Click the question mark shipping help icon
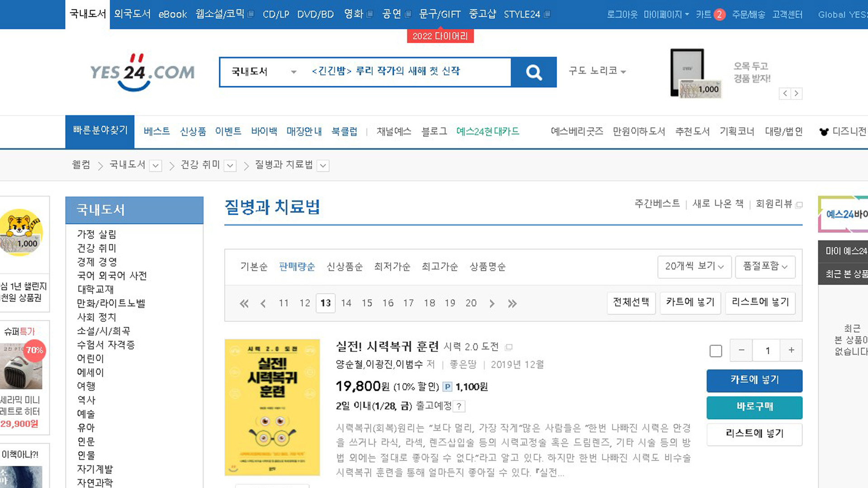 [x=459, y=406]
